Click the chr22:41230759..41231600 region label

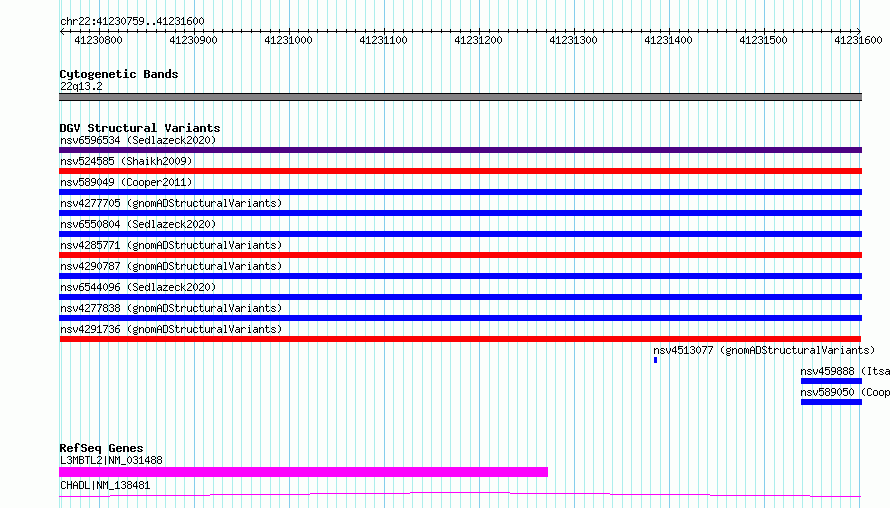(132, 22)
